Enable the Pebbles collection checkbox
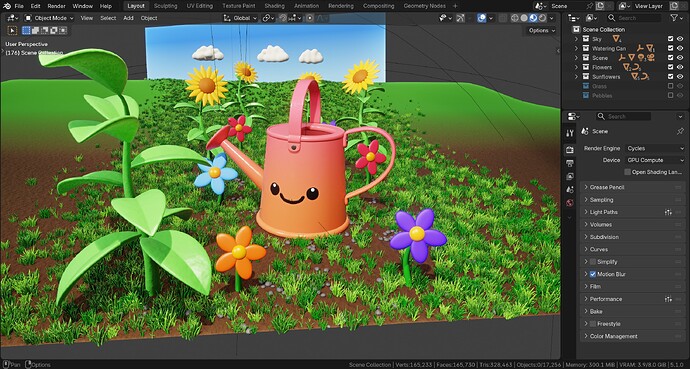This screenshot has height=369, width=690. (x=670, y=95)
